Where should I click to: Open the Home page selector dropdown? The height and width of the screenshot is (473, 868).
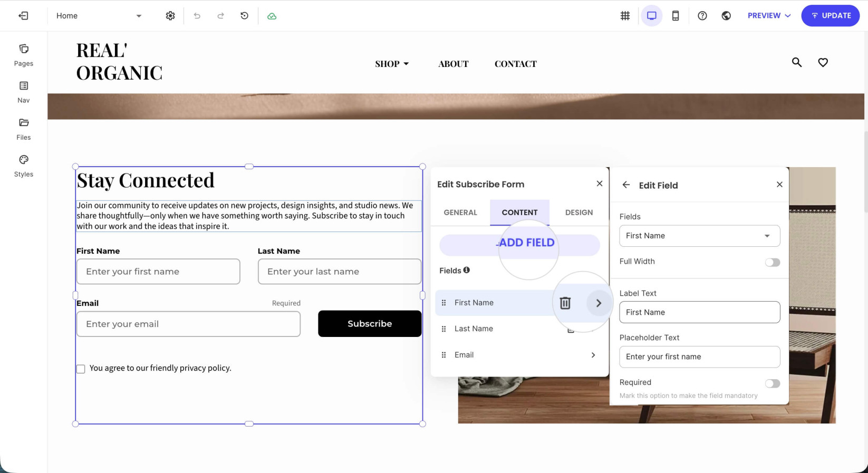(99, 16)
